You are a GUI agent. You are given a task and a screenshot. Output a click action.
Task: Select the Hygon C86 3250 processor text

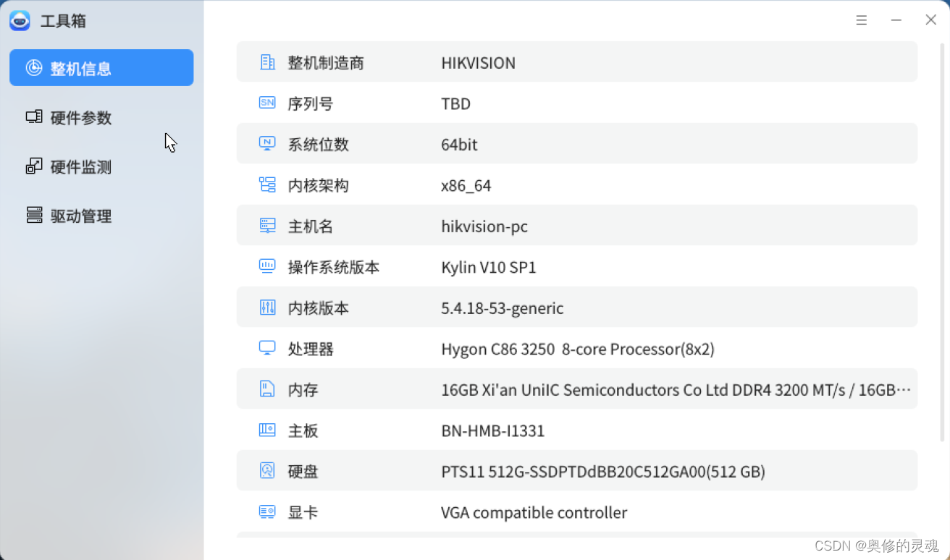[x=578, y=349]
